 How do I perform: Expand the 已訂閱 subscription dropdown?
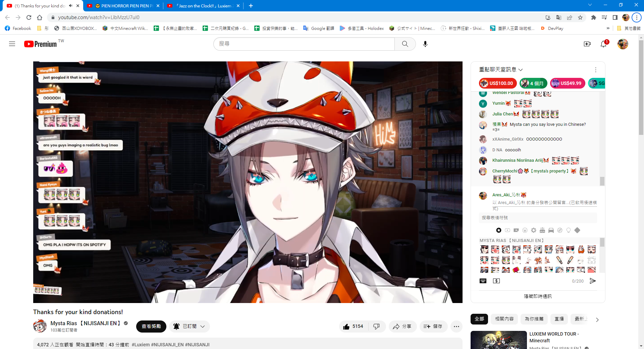[x=189, y=327]
